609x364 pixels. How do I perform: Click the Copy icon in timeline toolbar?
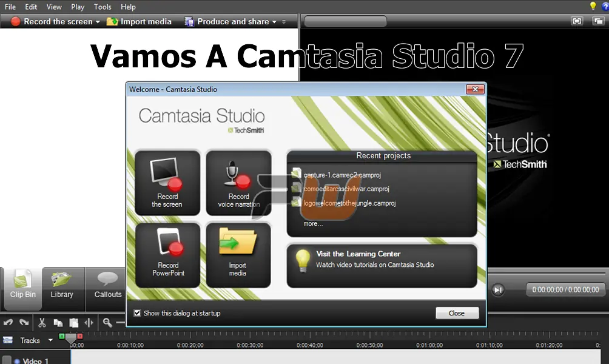click(58, 322)
